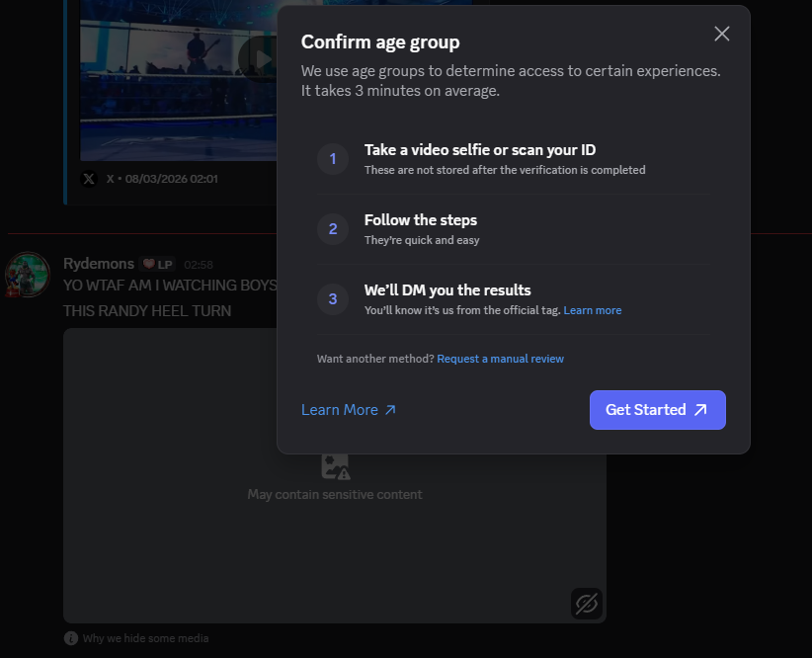
Task: Click the embed date 08/03/2026 02:01
Action: [x=172, y=179]
